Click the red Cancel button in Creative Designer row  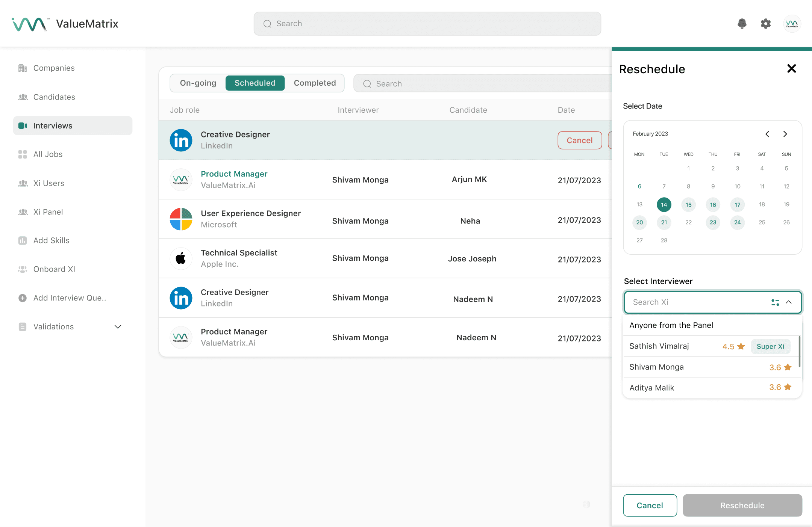tap(579, 140)
